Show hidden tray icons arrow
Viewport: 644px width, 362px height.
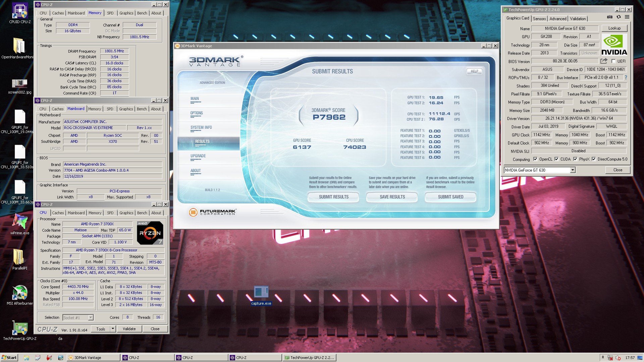point(603,358)
